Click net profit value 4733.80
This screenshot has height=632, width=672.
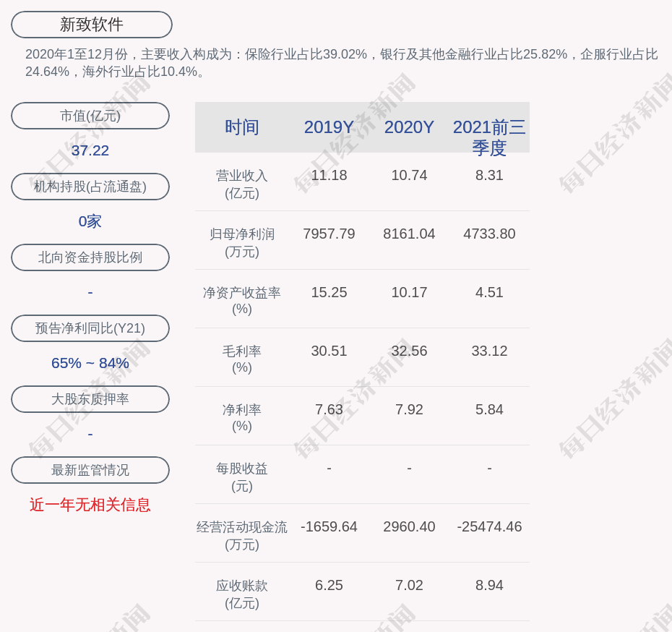[489, 234]
